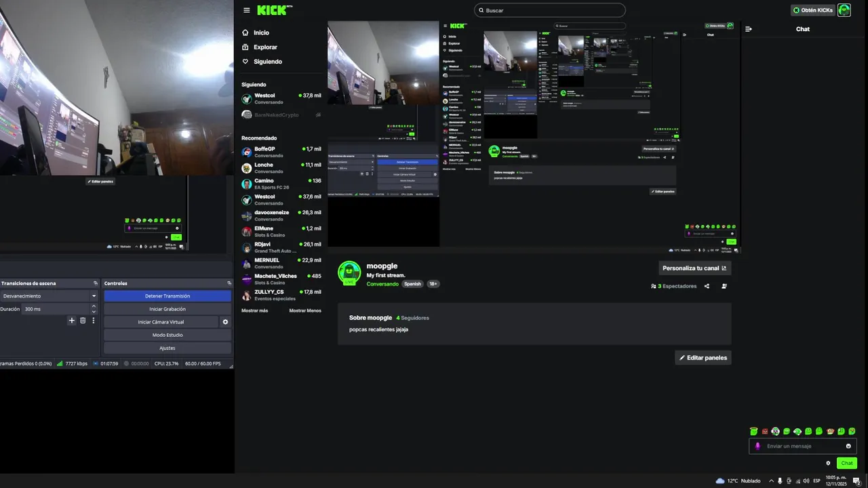This screenshot has height=488, width=868.
Task: Undock the Controles panel in OBS
Action: tap(229, 283)
